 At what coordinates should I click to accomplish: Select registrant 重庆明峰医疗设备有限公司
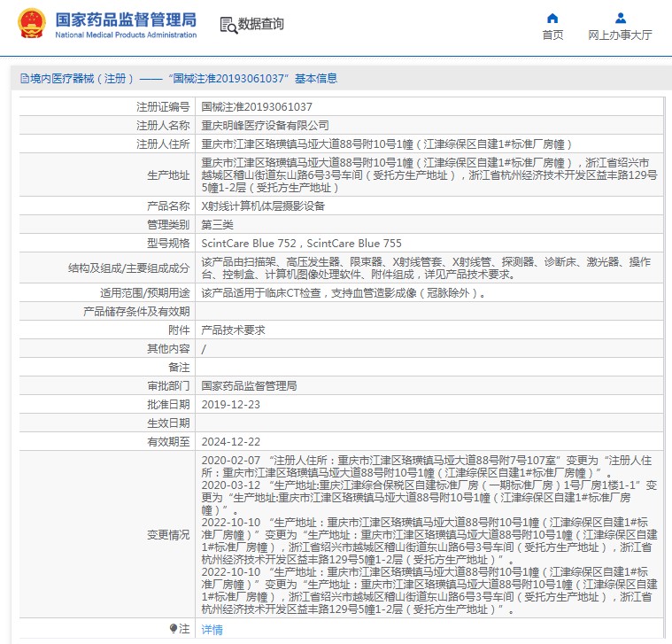click(x=265, y=125)
